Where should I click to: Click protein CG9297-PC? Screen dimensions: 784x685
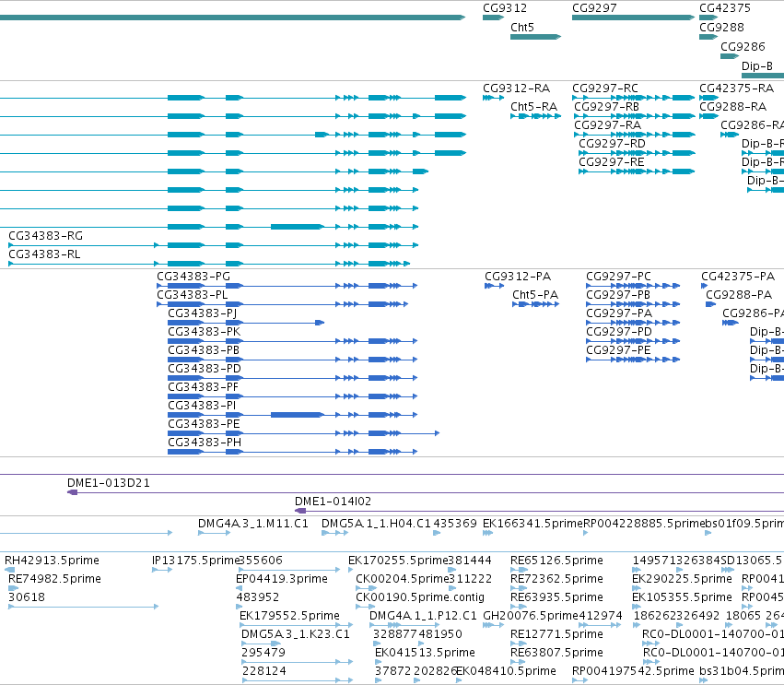click(x=633, y=286)
